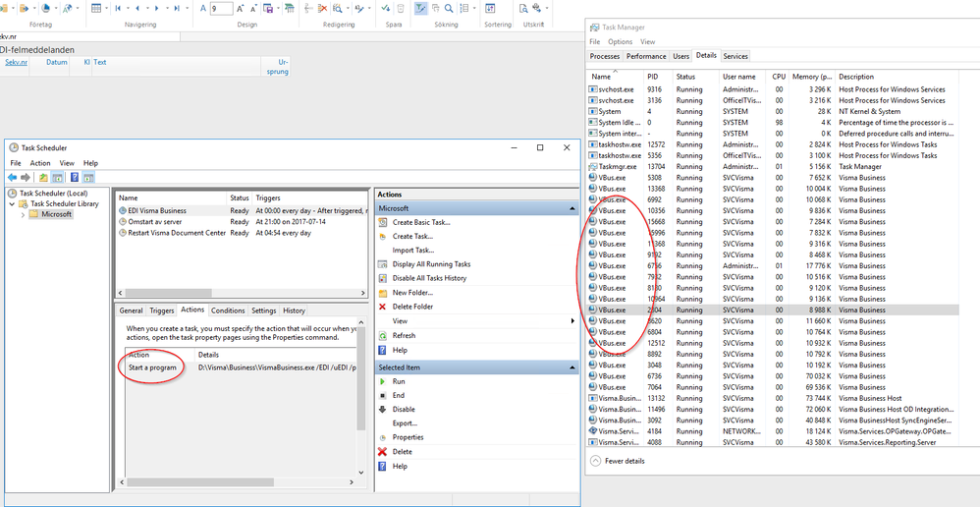Select the Taskmgr.exe process row
The height and width of the screenshot is (507, 980).
click(773, 167)
